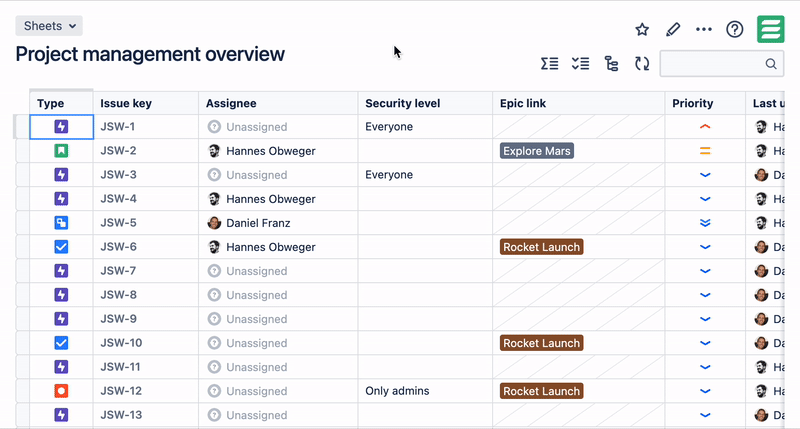This screenshot has height=429, width=800.
Task: Click the task checkmark icon for JSW-6
Action: (61, 247)
